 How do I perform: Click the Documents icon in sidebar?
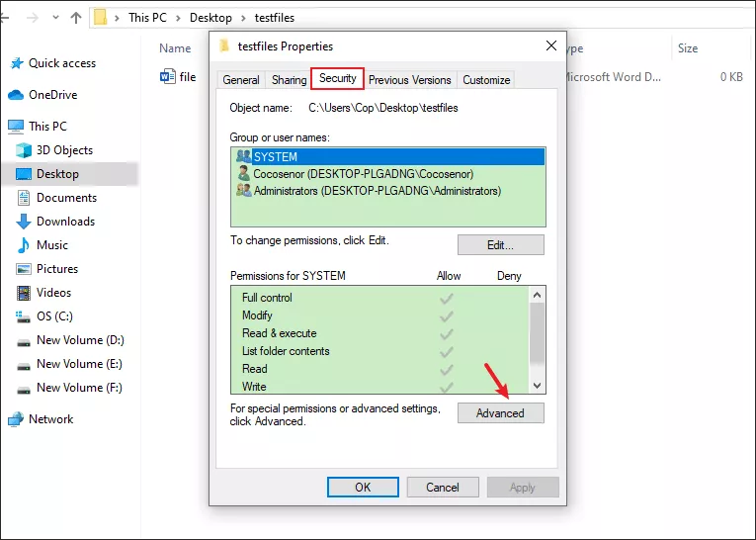[x=24, y=198]
